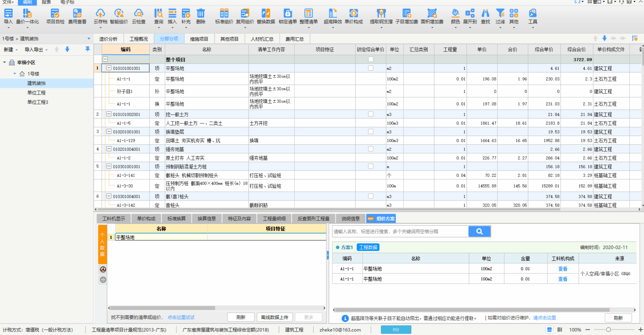Image resolution: width=644 pixels, height=335 pixels.
Task: Click the 过滤 filter funnel icon
Action: pyautogui.click(x=500, y=16)
